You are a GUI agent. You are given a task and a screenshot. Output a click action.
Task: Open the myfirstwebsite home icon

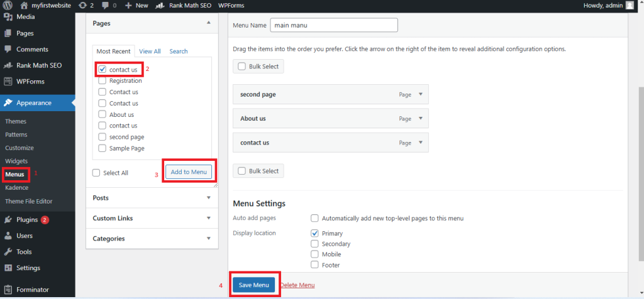[x=24, y=5]
